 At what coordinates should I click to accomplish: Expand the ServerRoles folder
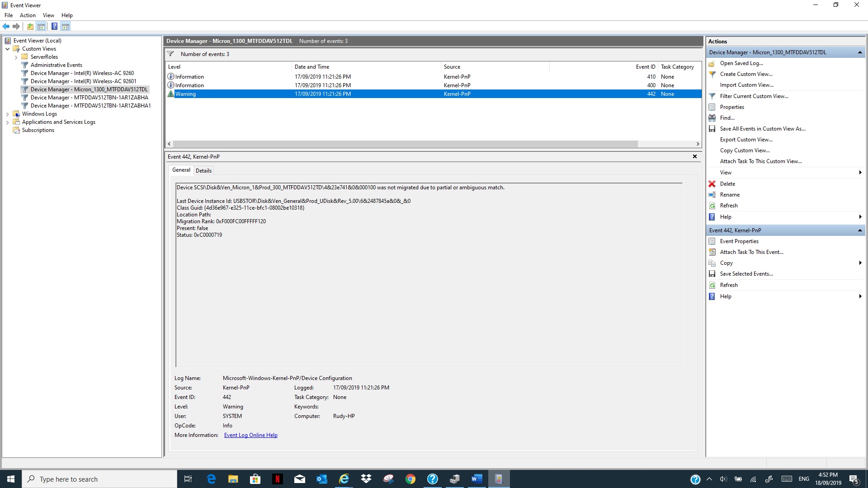click(16, 57)
